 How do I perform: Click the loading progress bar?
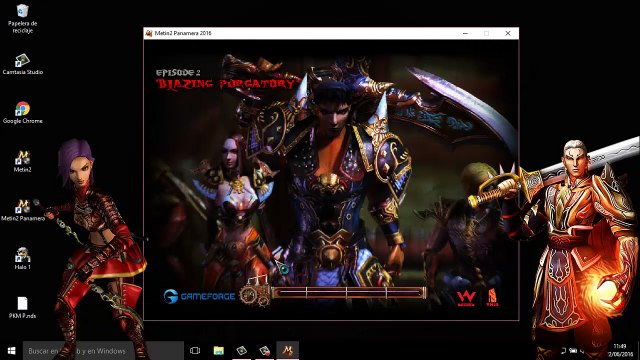click(349, 292)
